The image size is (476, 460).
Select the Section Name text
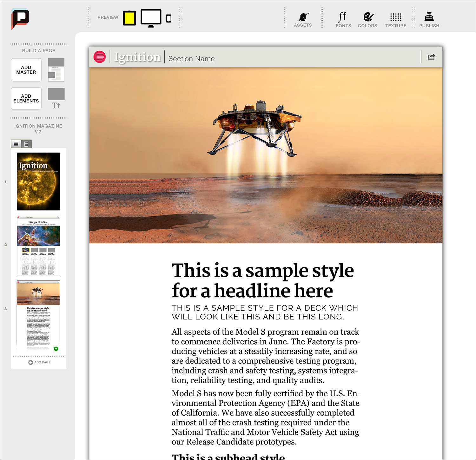click(192, 59)
